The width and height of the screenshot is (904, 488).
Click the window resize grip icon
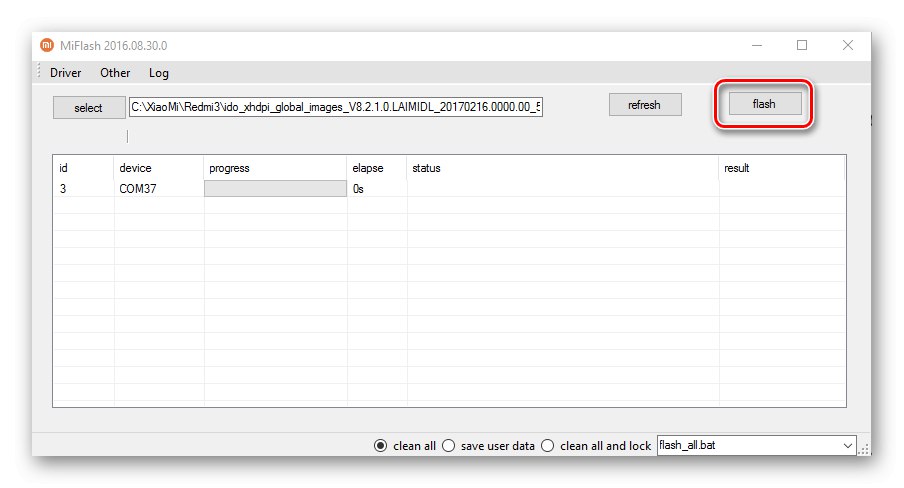point(864,449)
